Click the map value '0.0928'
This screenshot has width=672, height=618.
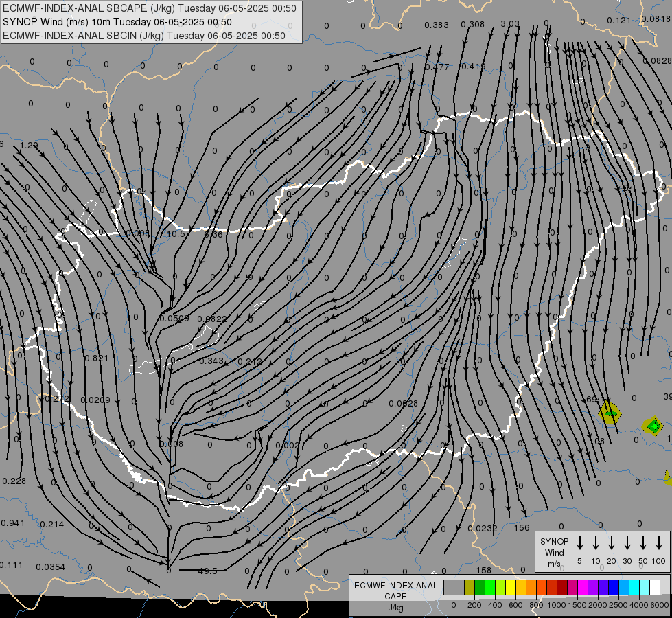click(x=403, y=404)
